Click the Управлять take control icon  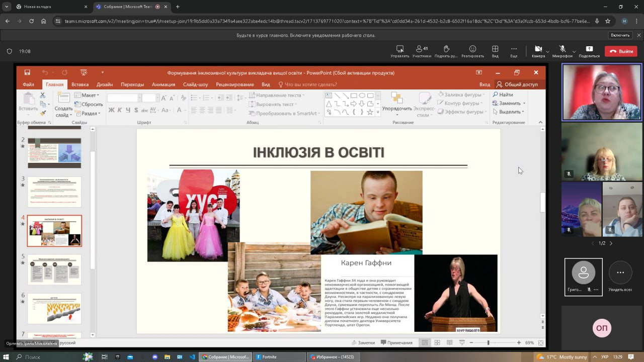400,49
